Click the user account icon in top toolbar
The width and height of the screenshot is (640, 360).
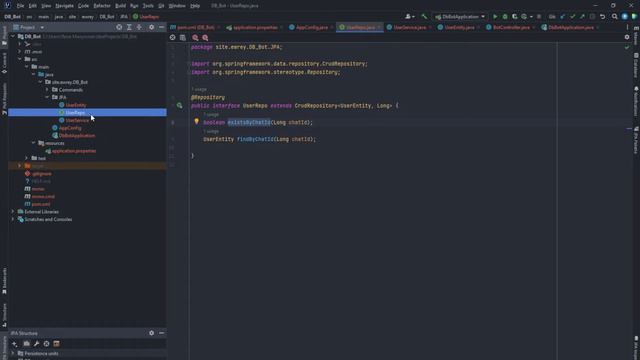409,17
